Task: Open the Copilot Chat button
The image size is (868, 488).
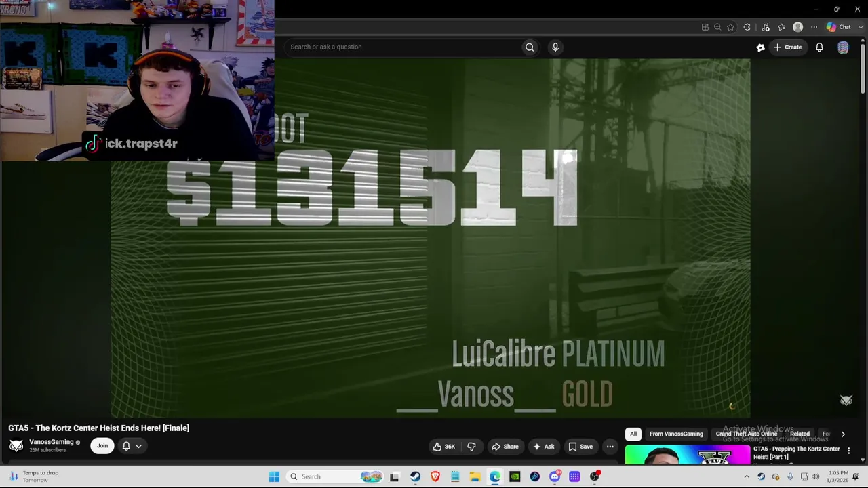Action: [838, 27]
